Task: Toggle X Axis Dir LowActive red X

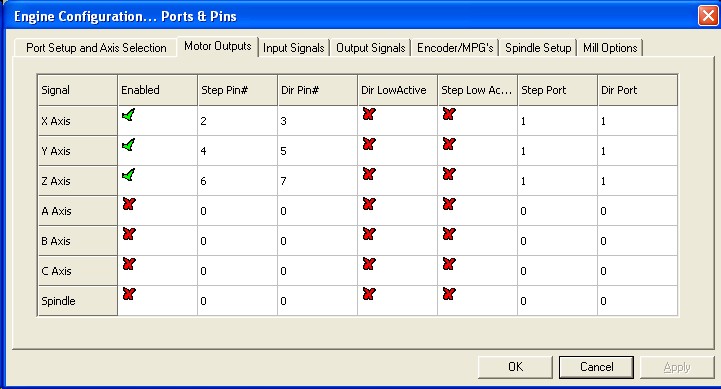Action: coord(369,114)
